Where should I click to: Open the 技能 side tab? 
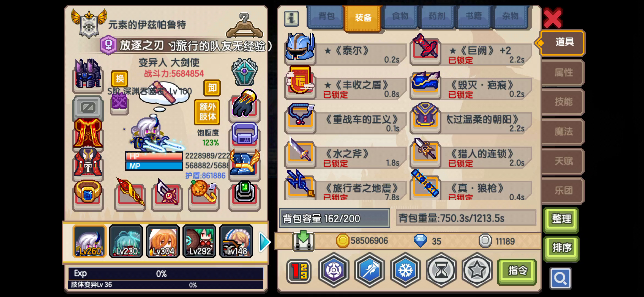tap(563, 102)
